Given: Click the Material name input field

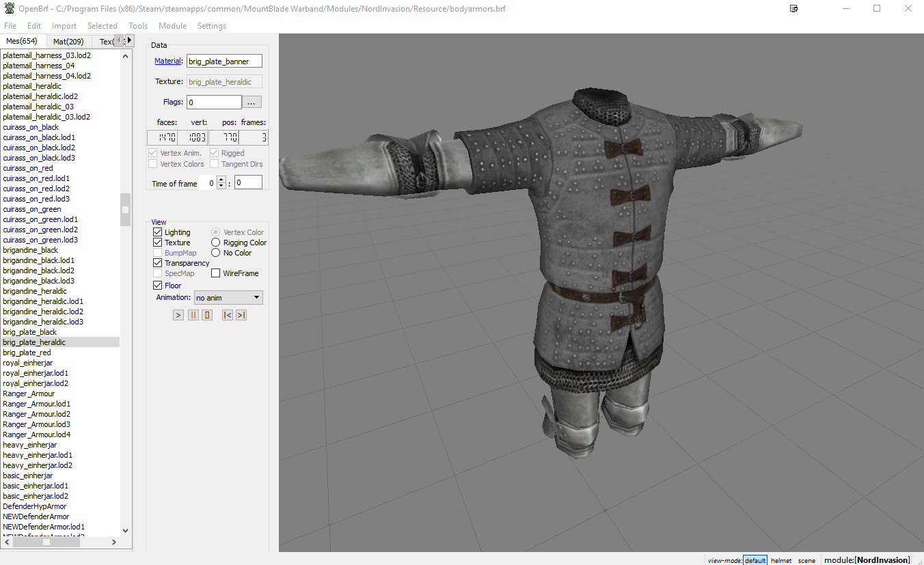Looking at the screenshot, I should coord(224,61).
